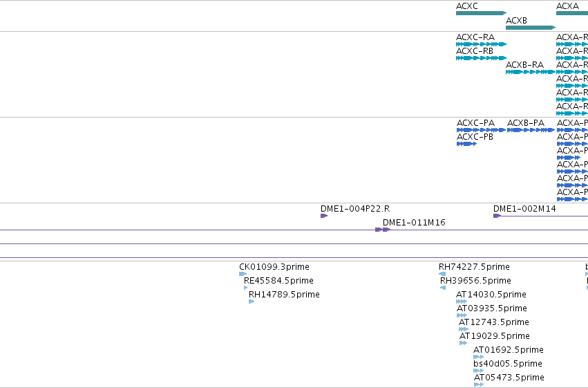Click the bs40d05.5prime EST label
This screenshot has width=588, height=388.
(x=508, y=364)
